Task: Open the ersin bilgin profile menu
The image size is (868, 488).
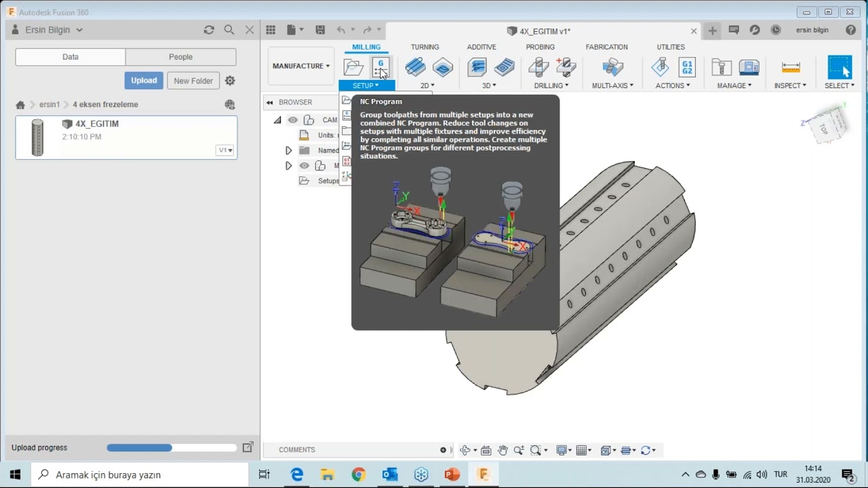Action: point(812,30)
